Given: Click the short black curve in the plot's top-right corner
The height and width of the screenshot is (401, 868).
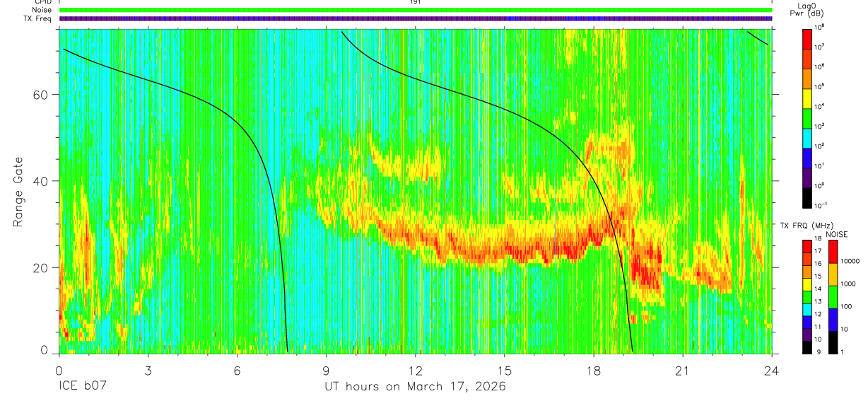Looking at the screenshot, I should (x=758, y=37).
